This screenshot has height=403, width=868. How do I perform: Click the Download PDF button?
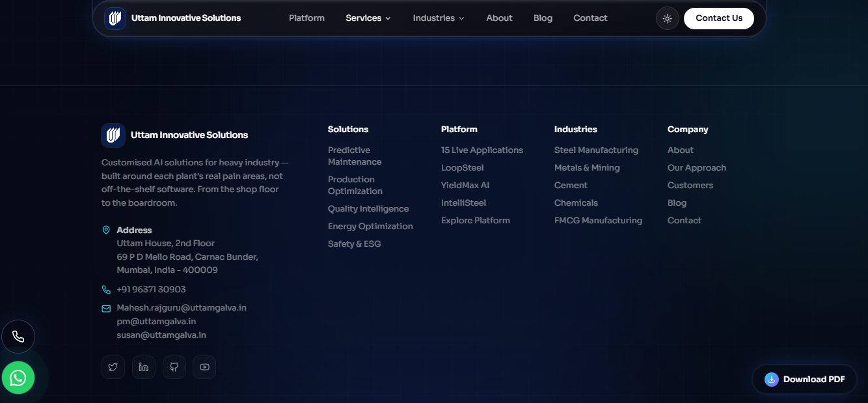click(x=805, y=380)
